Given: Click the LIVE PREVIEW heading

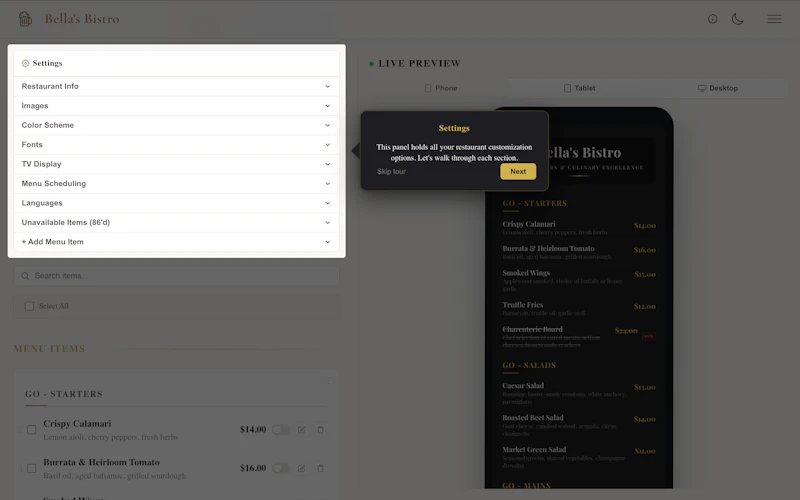Looking at the screenshot, I should click(x=419, y=63).
